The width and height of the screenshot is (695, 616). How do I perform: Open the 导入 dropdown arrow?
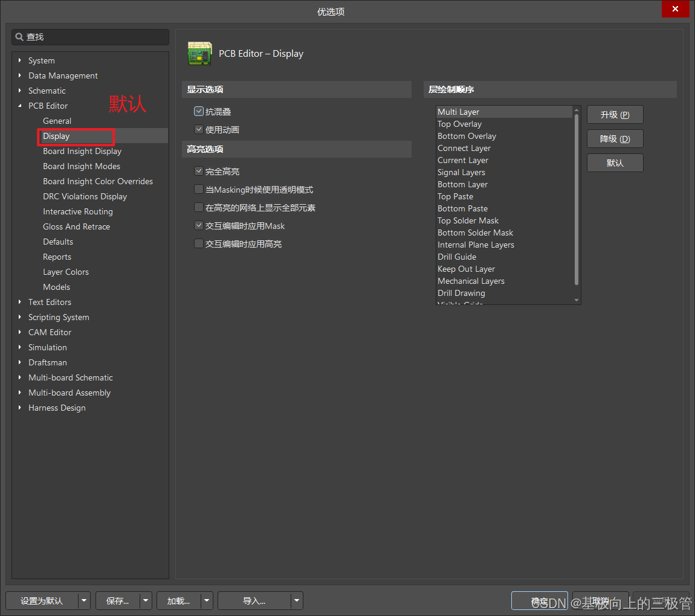[297, 601]
